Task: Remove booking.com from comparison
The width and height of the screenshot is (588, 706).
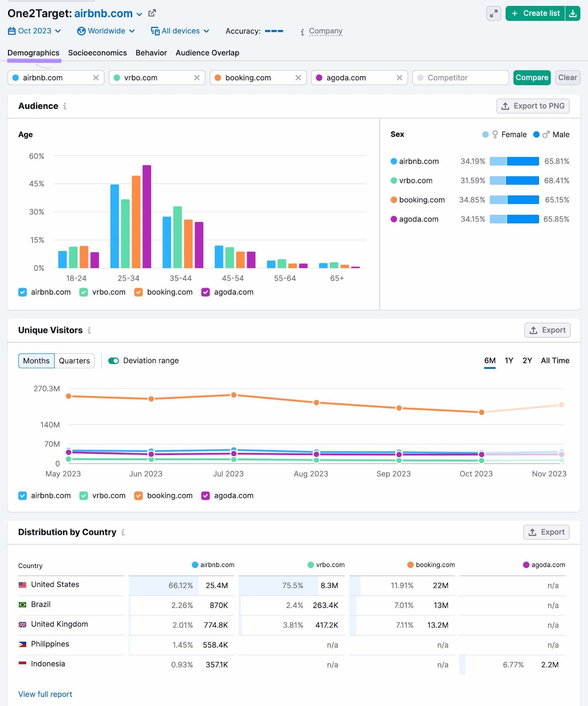Action: (x=298, y=78)
